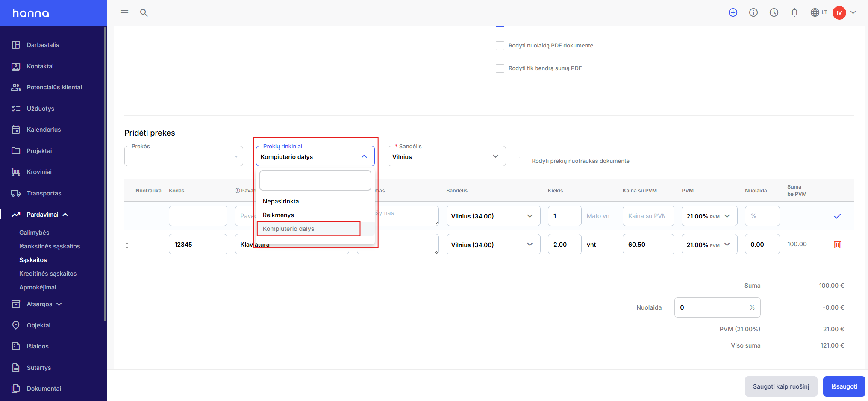868x401 pixels.
Task: Open PVM dropdown in the 12345 row
Action: pyautogui.click(x=709, y=245)
